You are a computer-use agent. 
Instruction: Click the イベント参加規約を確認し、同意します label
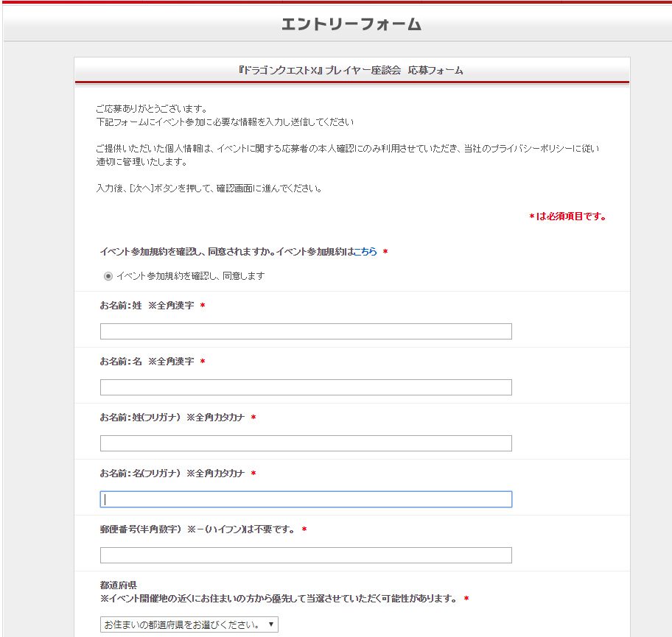coord(191,276)
